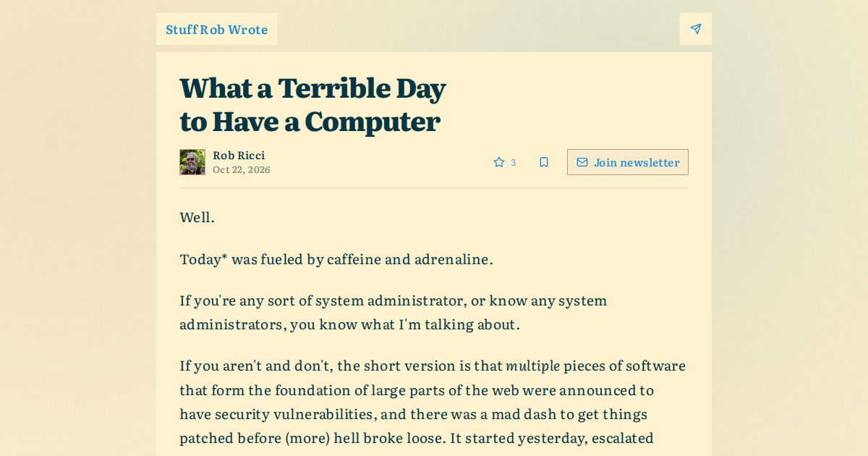Click the asterisk after the word Today
Viewport: 868px width, 456px height.
click(x=224, y=257)
